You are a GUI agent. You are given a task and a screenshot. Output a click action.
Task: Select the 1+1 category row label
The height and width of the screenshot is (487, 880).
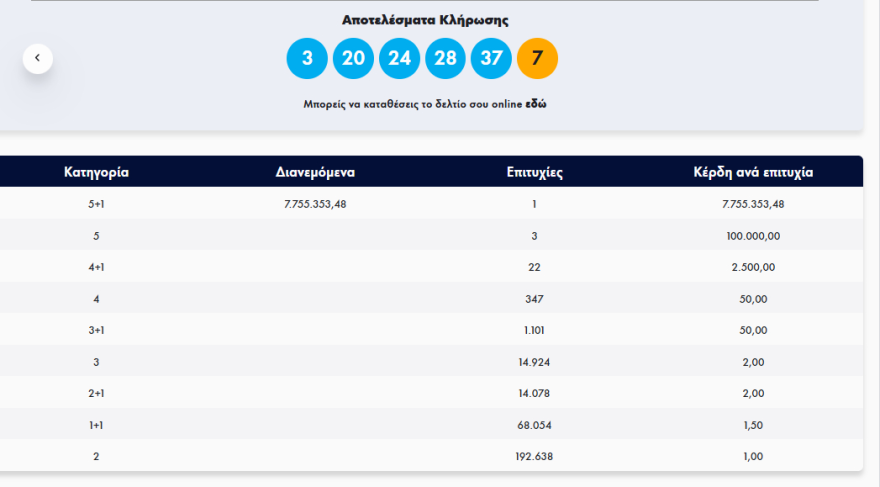point(96,425)
